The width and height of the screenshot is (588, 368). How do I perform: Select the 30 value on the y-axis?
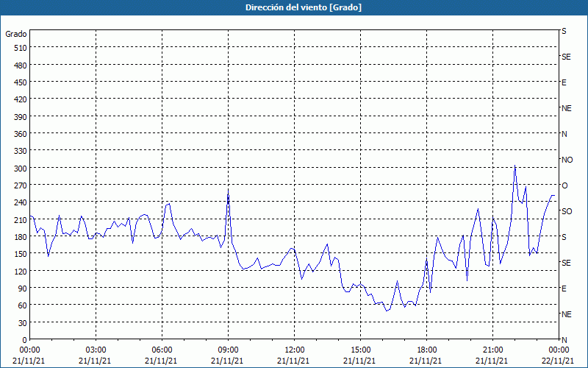tap(23, 322)
